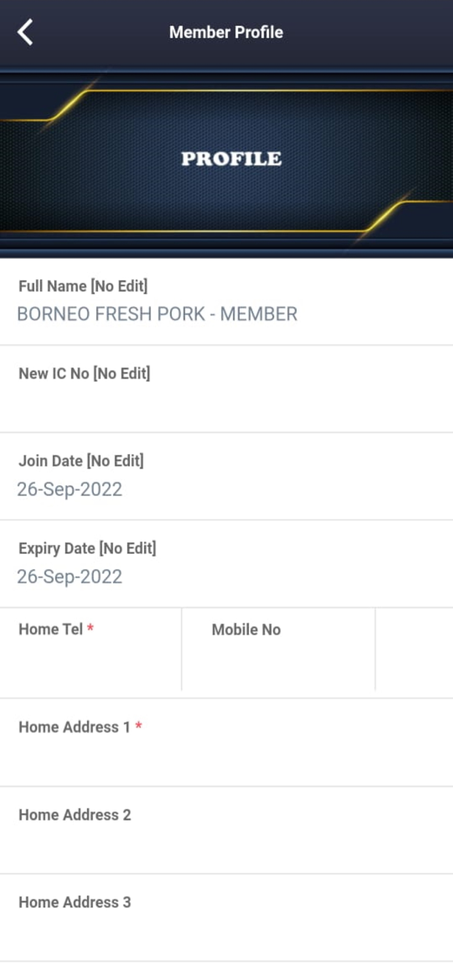Screen dimensions: 453x980
Task: Tap the red asterisk beside Home Tel
Action: point(91,629)
